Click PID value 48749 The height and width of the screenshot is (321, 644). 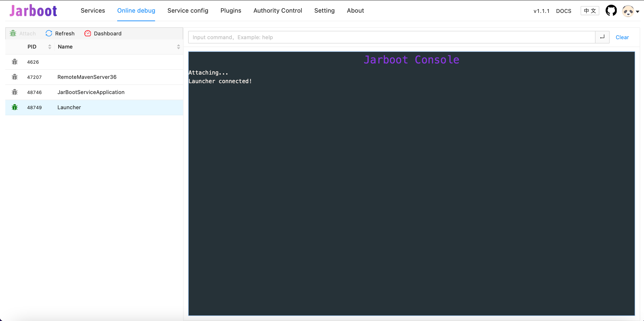pos(34,107)
